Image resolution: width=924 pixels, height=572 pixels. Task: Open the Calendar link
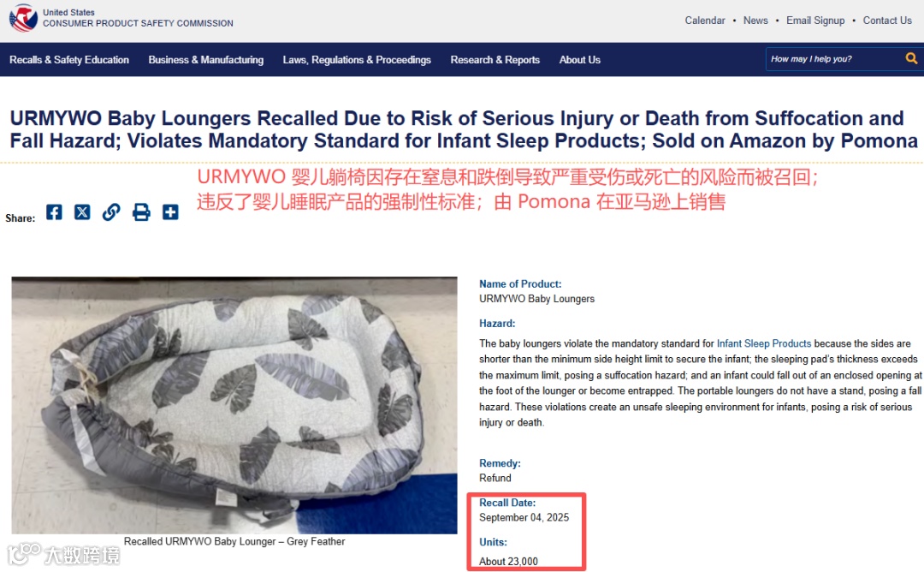[705, 20]
